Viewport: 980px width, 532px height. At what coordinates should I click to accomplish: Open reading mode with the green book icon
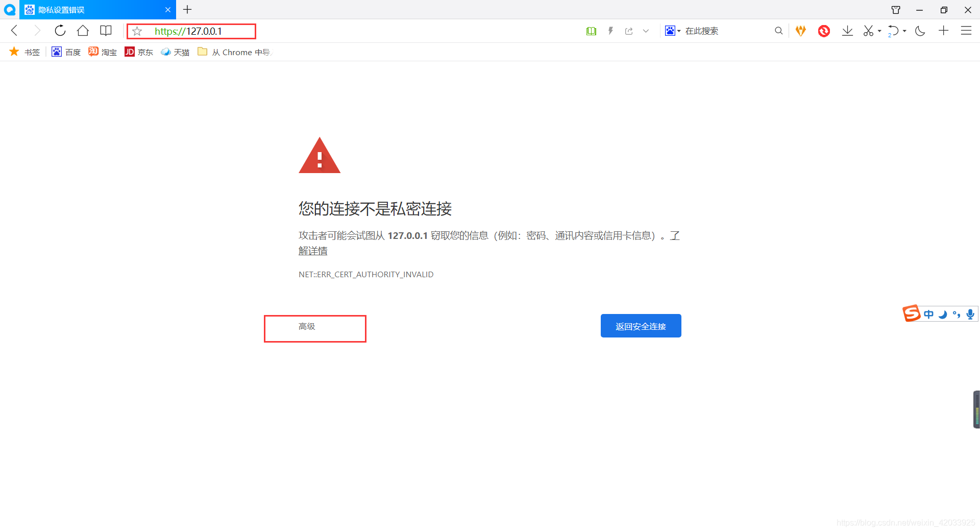tap(591, 31)
